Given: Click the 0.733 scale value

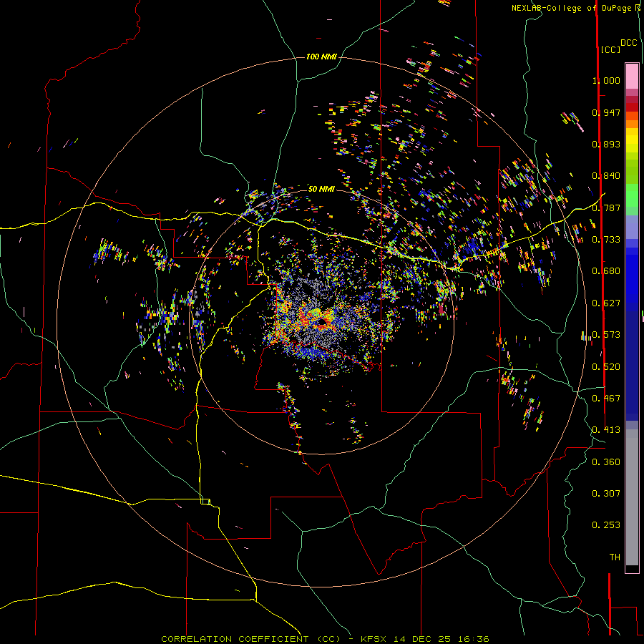Looking at the screenshot, I should pos(606,239).
